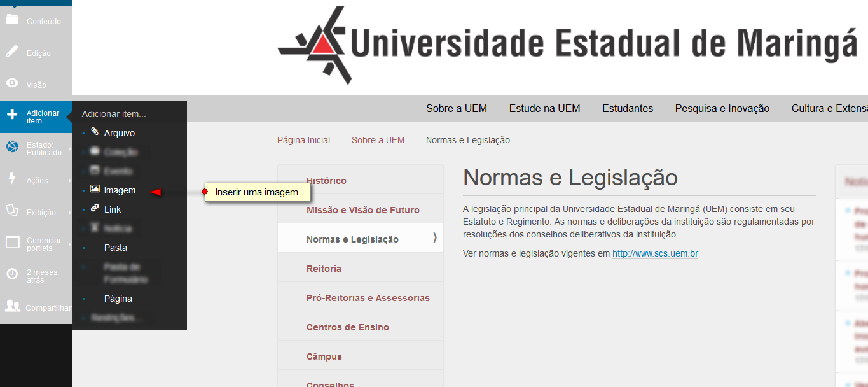Click the Ações lightning bolt icon
Image resolution: width=868 pixels, height=387 pixels.
pos(12,179)
